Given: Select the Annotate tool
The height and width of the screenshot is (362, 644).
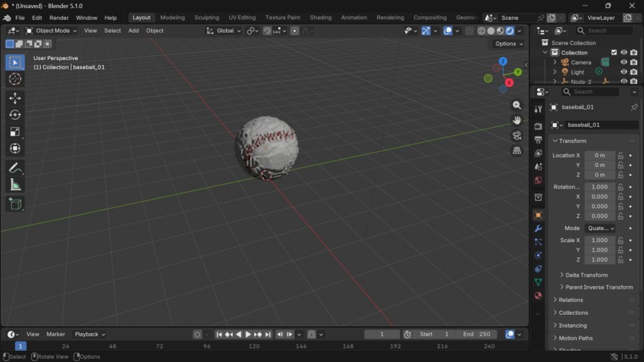Looking at the screenshot, I should pyautogui.click(x=15, y=168).
